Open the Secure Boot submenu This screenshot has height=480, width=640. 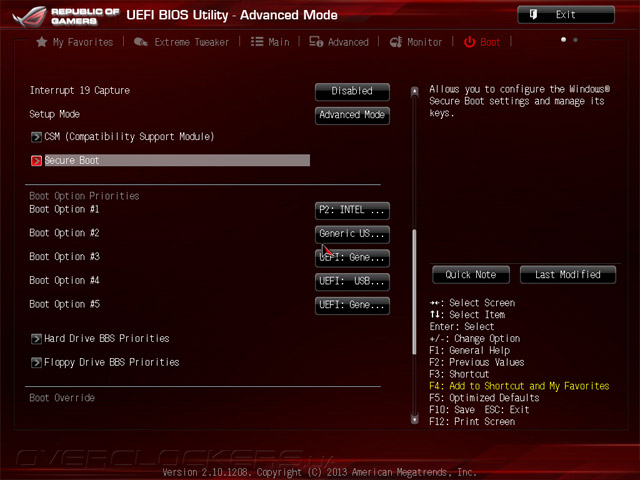pos(177,160)
